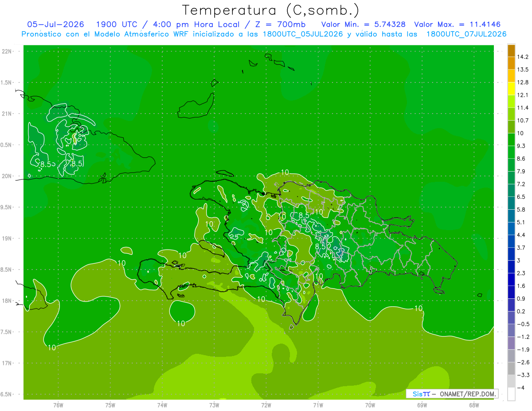Click the title 'Temperatura (C,somb.)'

pyautogui.click(x=271, y=11)
